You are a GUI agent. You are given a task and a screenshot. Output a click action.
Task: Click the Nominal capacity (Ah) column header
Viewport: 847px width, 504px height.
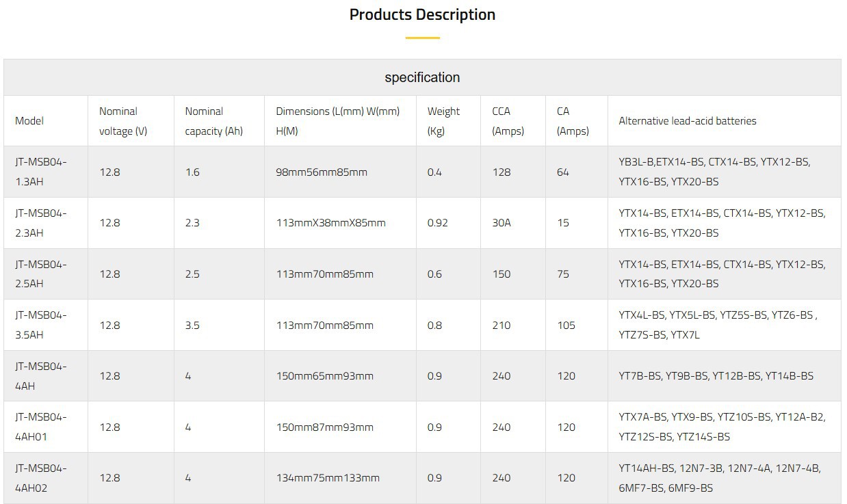pos(214,120)
